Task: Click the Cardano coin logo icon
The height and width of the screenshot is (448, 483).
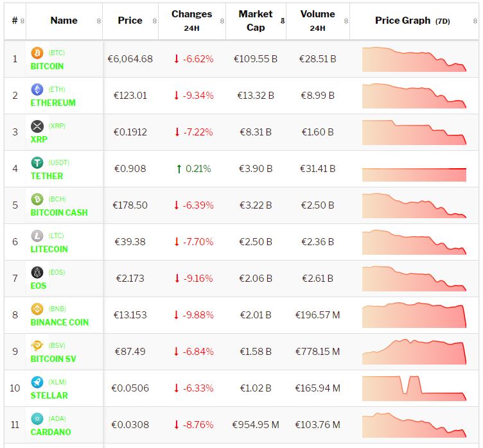Action: (x=37, y=418)
